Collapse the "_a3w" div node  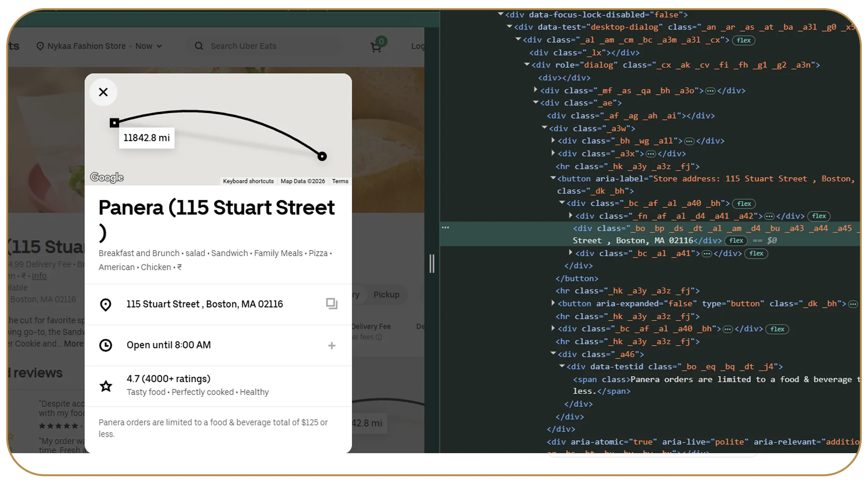pyautogui.click(x=544, y=128)
